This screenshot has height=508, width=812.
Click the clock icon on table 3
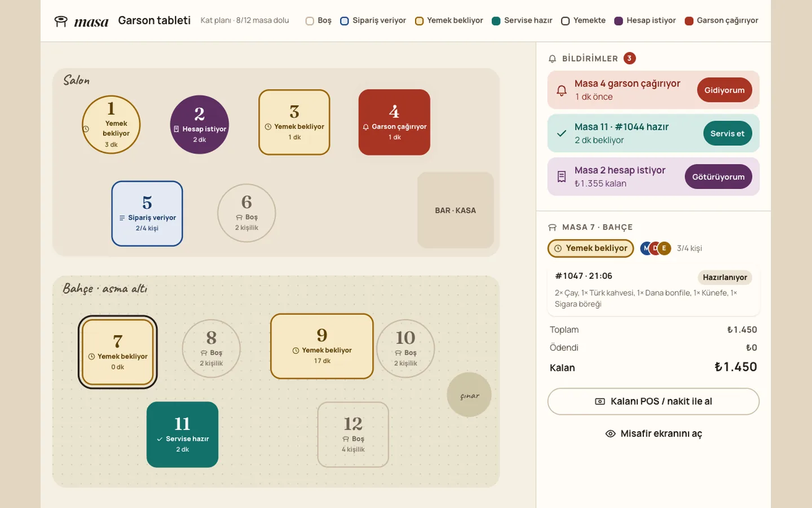coord(268,127)
